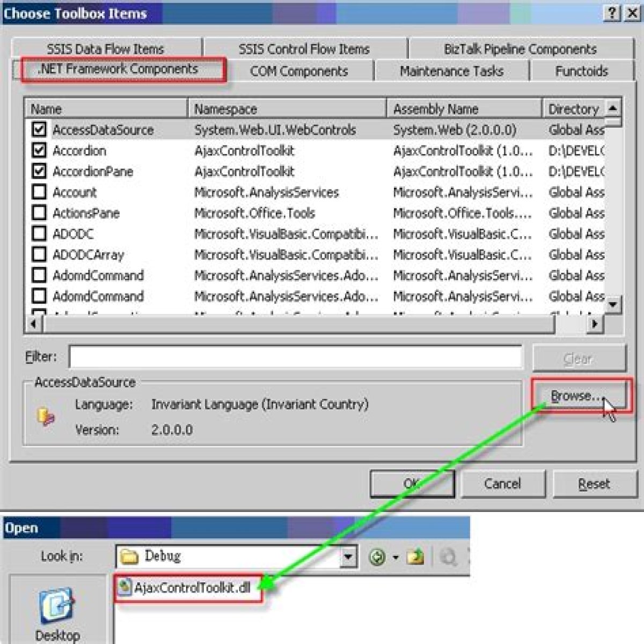Select the Accordion row's AjaxControlToolkit namespace
The height and width of the screenshot is (644, 644).
[x=244, y=151]
